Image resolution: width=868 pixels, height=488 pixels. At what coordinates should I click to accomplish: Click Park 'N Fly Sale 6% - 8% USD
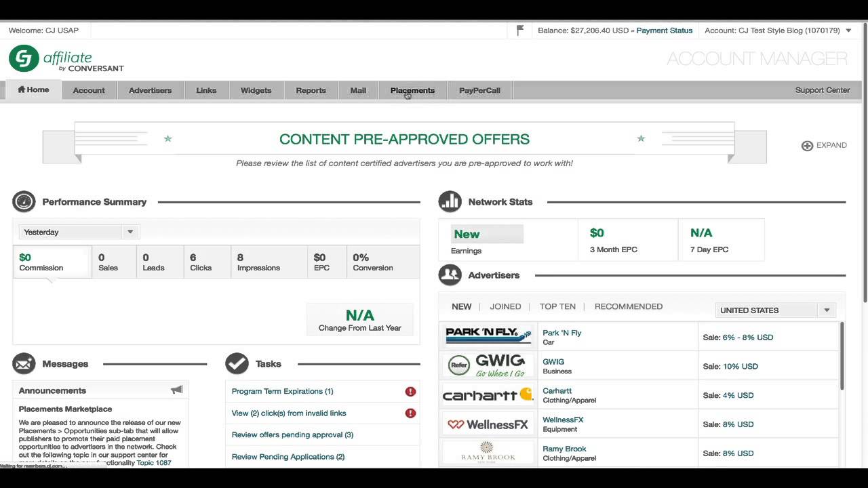[x=738, y=338]
